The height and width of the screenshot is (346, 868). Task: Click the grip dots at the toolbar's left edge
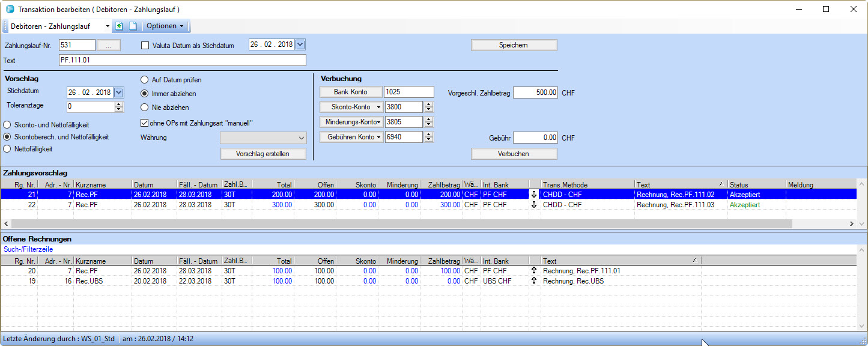click(4, 26)
